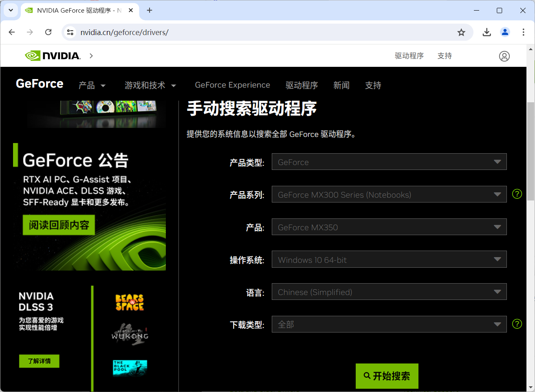Click the NVIDIA logo
Image resolution: width=535 pixels, height=392 pixels.
(53, 56)
